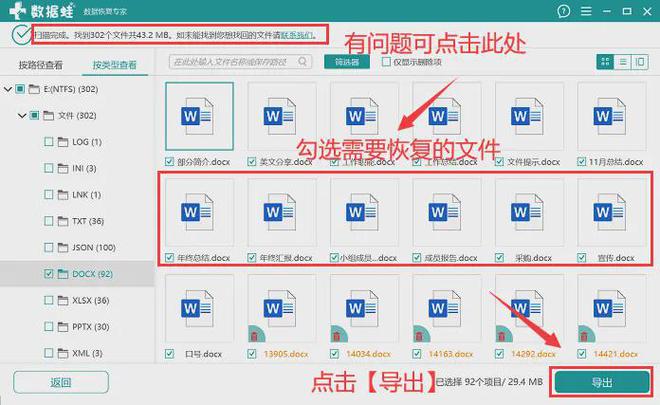Toggle the 仅显示删除项 checkbox
660x405 pixels.
386,62
